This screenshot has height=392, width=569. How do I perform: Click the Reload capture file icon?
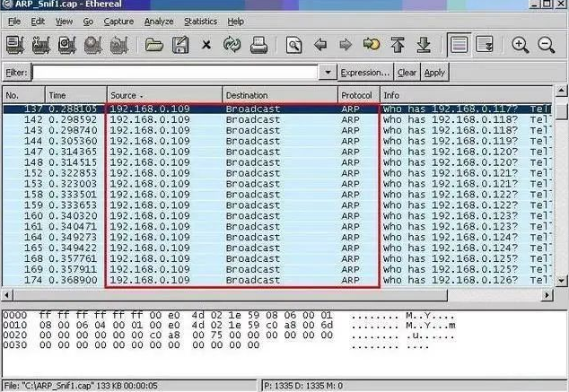click(232, 44)
